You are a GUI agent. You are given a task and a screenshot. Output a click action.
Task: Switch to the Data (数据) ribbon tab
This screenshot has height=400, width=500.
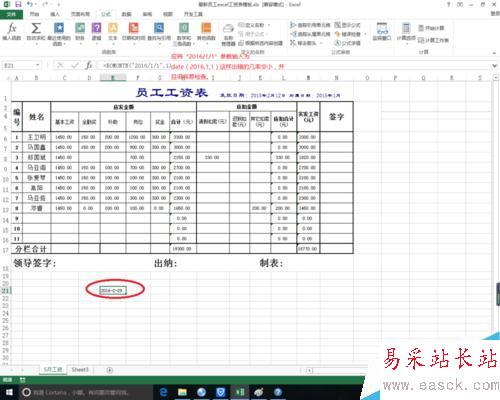click(x=126, y=14)
